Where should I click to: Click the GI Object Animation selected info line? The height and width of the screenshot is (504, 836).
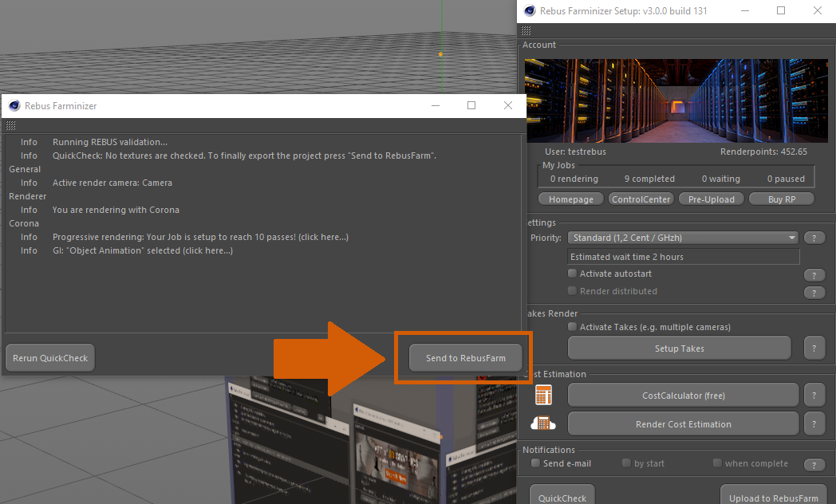coord(142,250)
